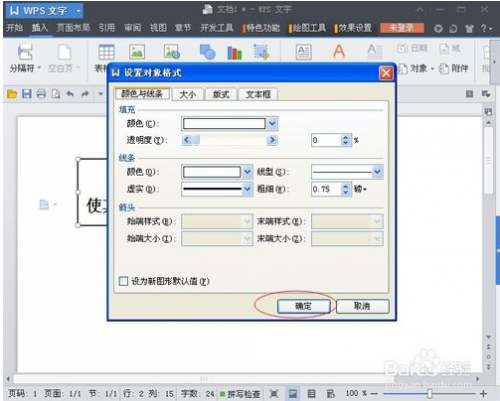Insert an object via 对象

tap(413, 69)
